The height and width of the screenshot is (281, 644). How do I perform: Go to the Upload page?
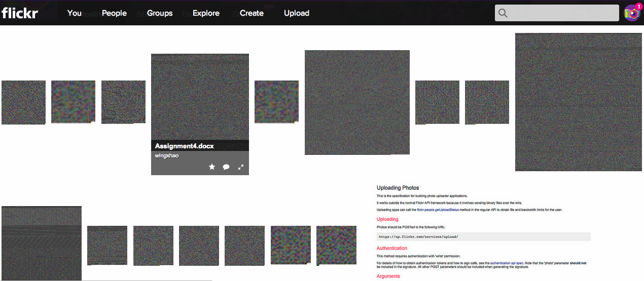pyautogui.click(x=297, y=13)
